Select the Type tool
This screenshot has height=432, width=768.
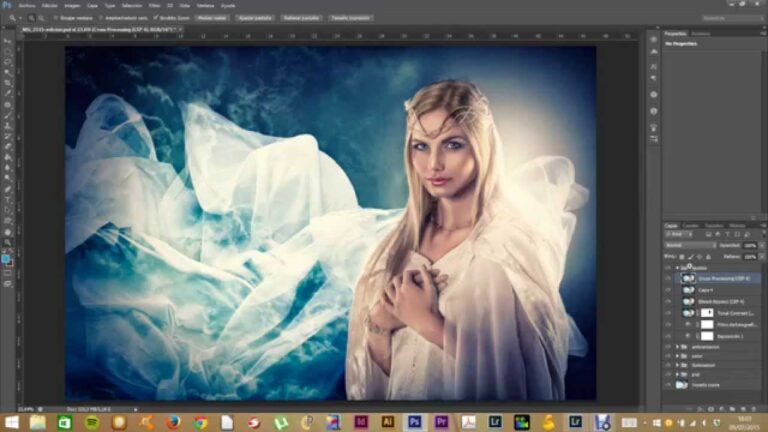pos(7,200)
